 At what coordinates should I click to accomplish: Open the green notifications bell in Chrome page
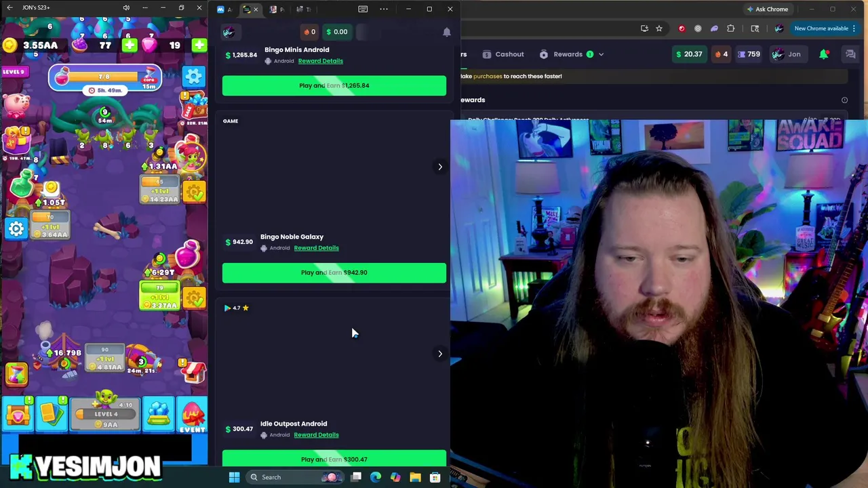(824, 54)
